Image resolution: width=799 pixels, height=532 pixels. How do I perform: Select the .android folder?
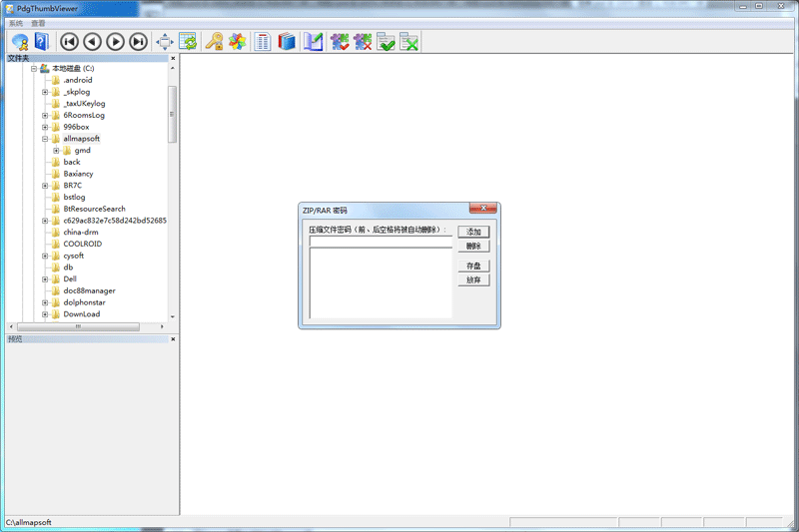[x=78, y=80]
